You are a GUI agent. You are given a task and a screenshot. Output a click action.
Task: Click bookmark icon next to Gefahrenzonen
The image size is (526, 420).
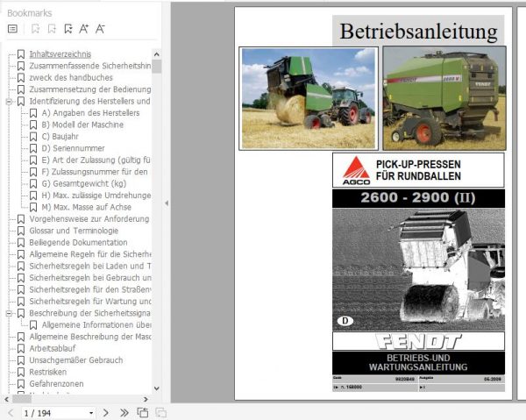(21, 383)
